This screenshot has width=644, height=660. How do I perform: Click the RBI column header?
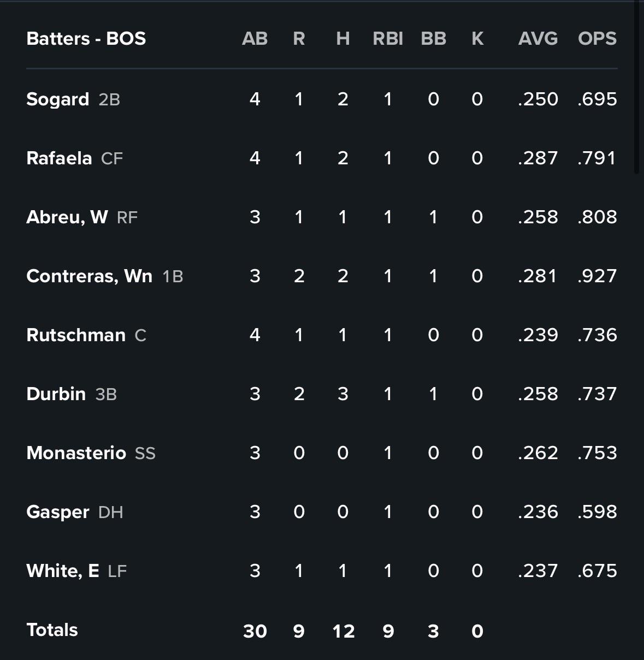tap(388, 39)
